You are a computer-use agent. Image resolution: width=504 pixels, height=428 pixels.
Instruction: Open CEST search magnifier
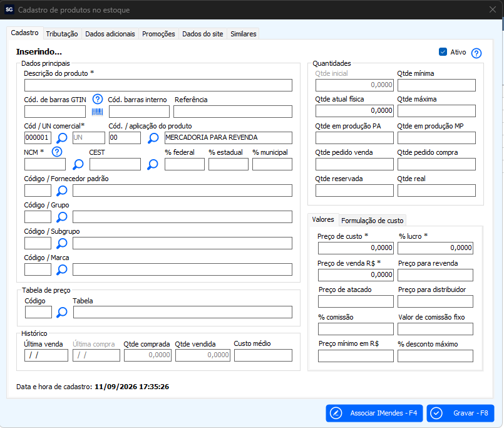tap(152, 164)
